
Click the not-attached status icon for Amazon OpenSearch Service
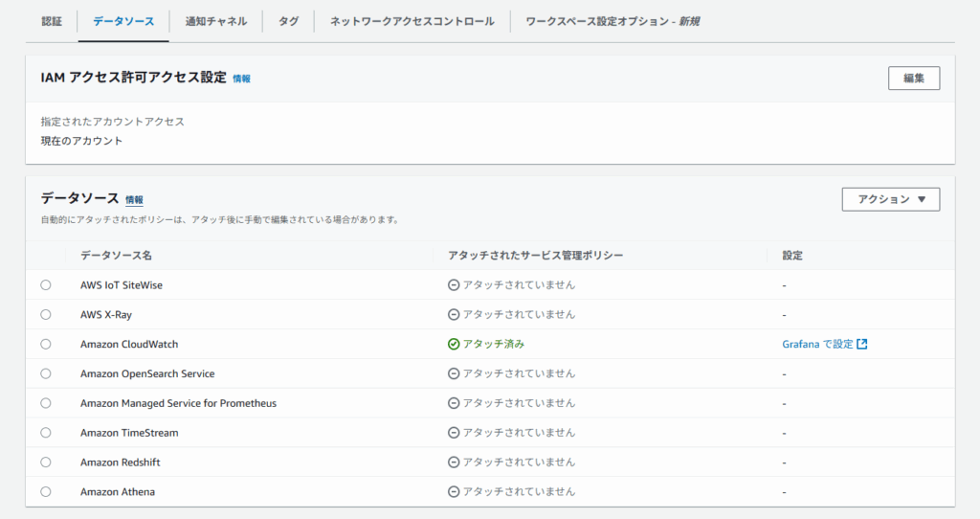454,373
